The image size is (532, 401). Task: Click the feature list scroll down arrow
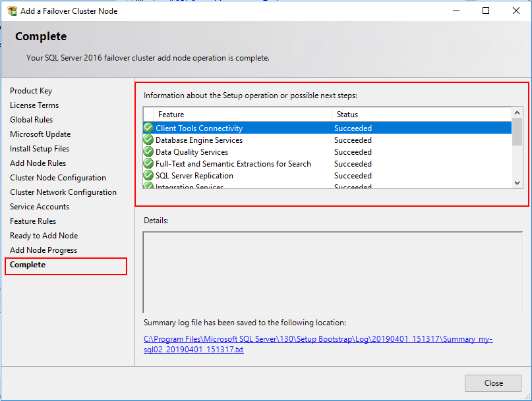[517, 183]
